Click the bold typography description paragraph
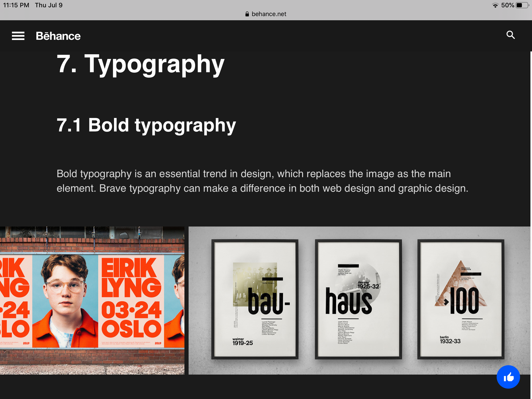532x399 pixels. point(262,181)
